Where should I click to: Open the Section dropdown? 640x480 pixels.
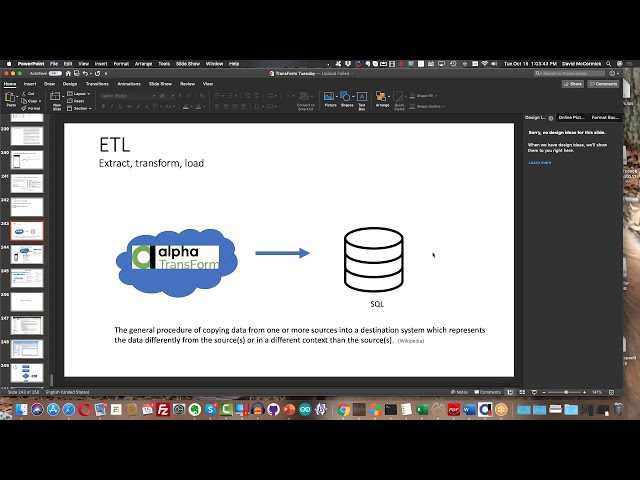coord(80,109)
